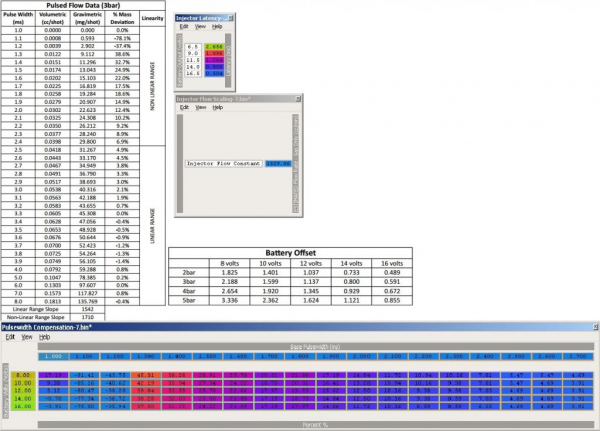Select the Injector Flow Constant value field

(277, 162)
